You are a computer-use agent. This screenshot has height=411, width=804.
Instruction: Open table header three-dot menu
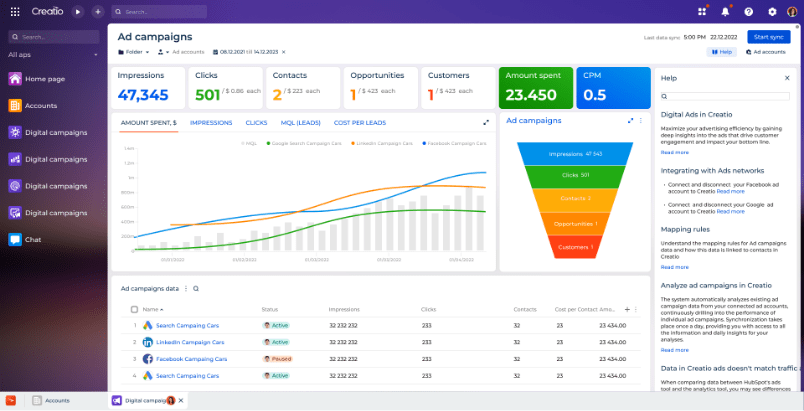(x=636, y=309)
